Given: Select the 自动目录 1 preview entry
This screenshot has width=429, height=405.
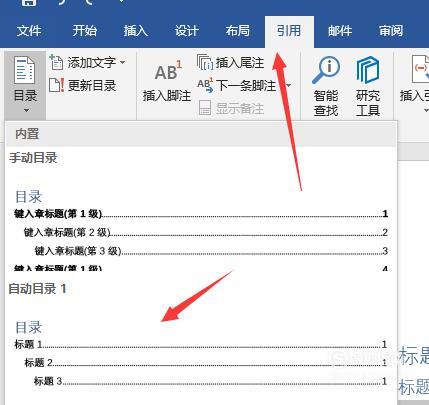Looking at the screenshot, I should (x=201, y=338).
